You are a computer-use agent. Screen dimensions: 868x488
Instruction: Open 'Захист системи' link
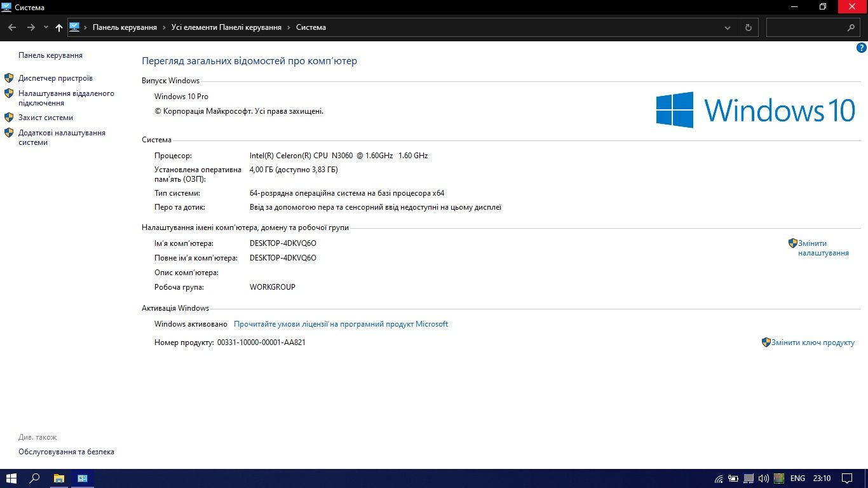click(46, 118)
